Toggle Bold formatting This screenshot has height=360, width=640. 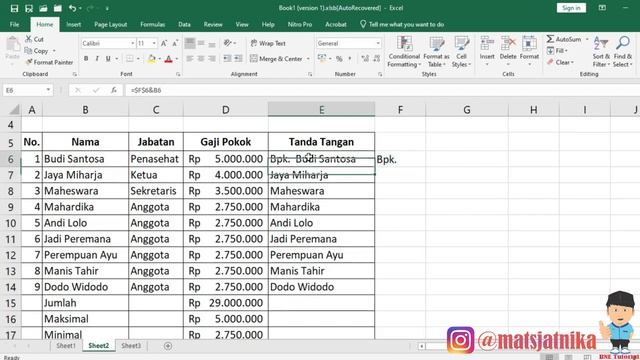(86, 59)
